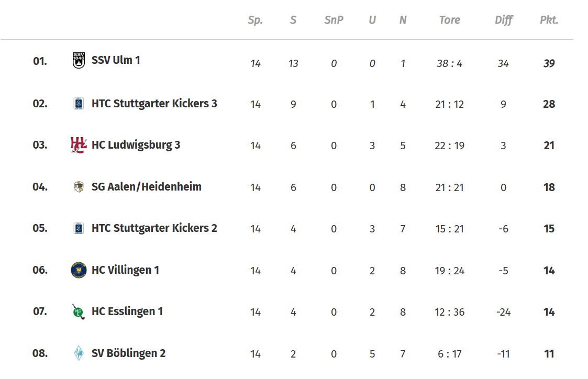Open the HC Ludwigsburg 3 team name

click(x=136, y=145)
